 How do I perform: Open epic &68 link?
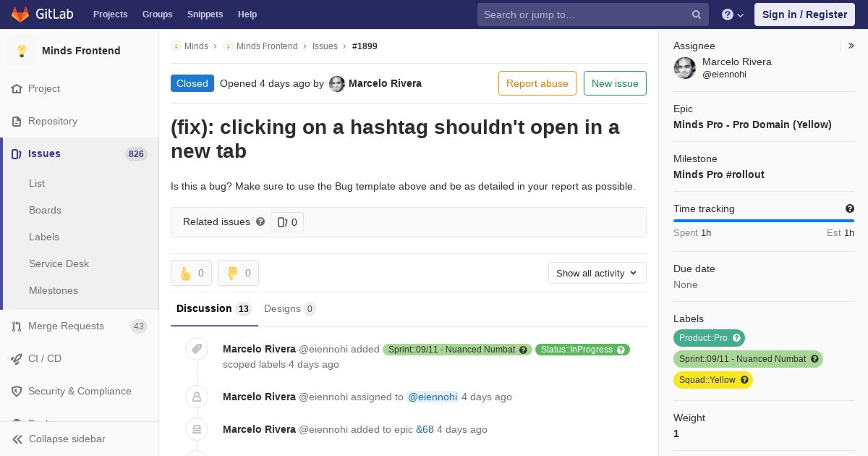[x=425, y=429]
